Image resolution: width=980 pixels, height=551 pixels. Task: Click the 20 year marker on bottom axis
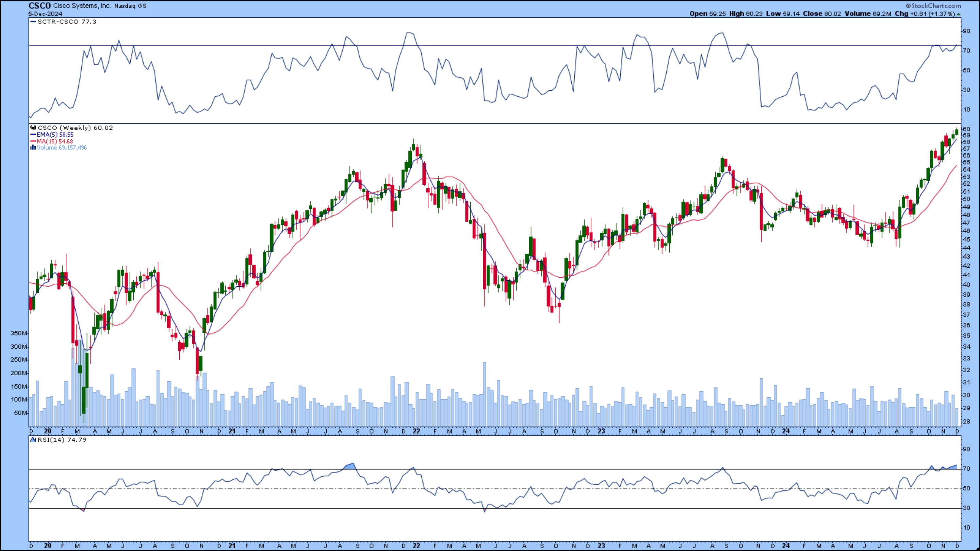48,545
